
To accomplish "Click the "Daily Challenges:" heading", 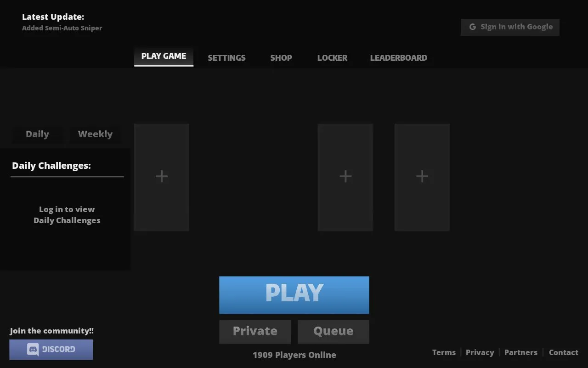I will point(51,166).
